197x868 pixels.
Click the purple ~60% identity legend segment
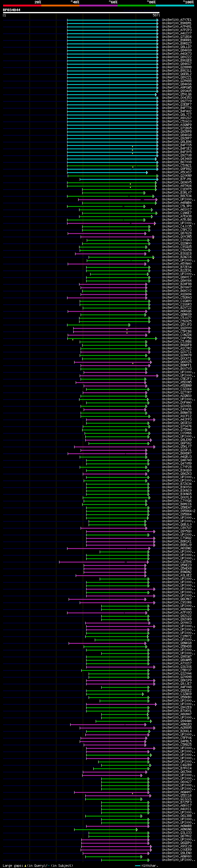point(98,6)
